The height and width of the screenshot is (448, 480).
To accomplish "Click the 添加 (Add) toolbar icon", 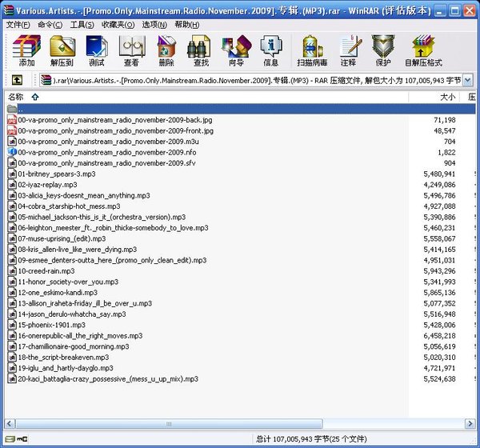I will pos(26,50).
